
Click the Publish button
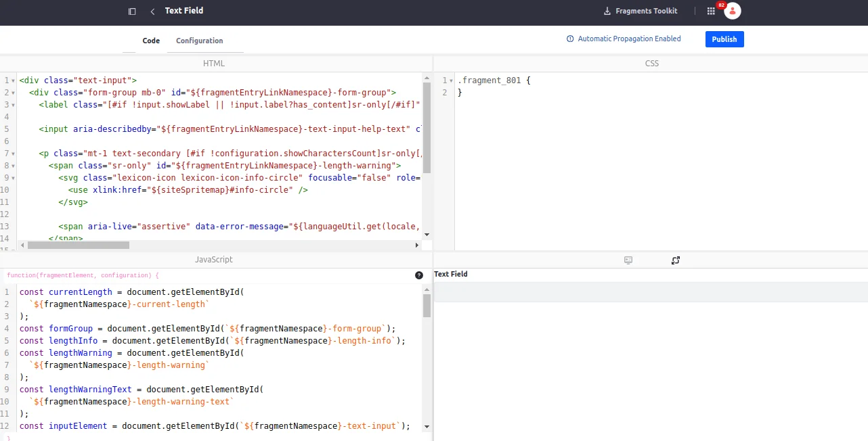724,39
